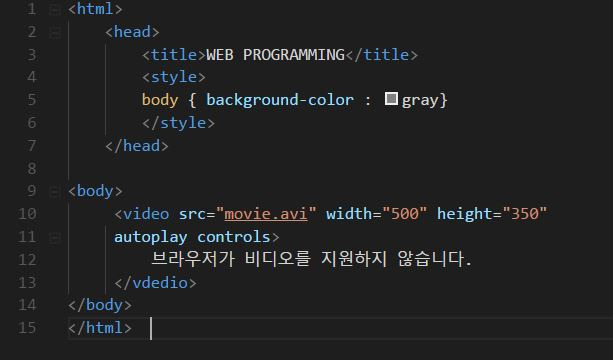This screenshot has width=613, height=360.
Task: Click the opening body tag on line 9
Action: coord(95,192)
